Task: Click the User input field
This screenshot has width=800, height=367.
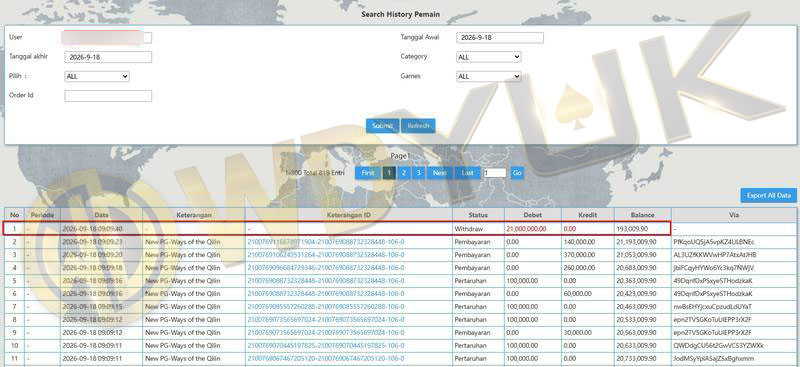Action: pyautogui.click(x=107, y=38)
